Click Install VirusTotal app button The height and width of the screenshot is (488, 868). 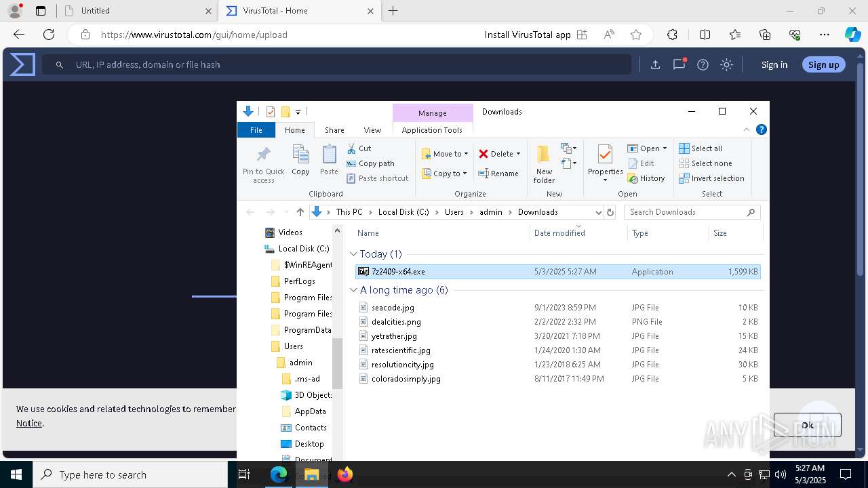[536, 35]
